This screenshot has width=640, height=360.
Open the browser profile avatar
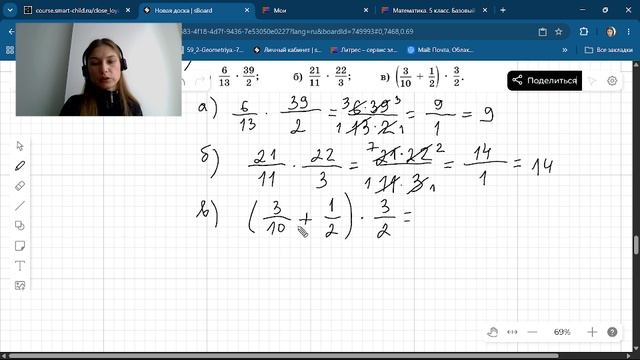(x=611, y=32)
